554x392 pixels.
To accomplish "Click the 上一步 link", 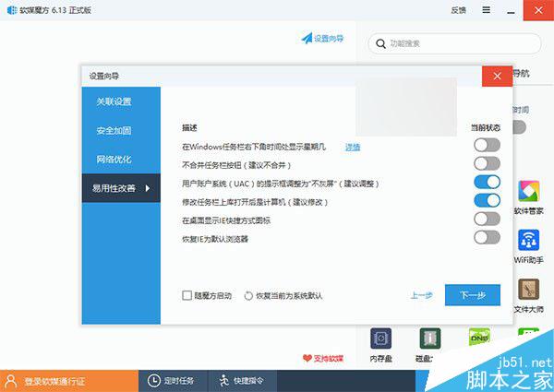I will click(x=421, y=295).
